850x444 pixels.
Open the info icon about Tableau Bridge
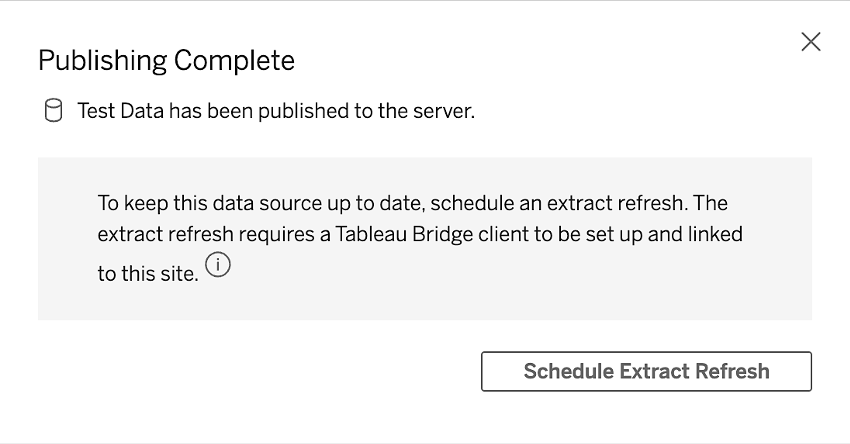point(216,267)
